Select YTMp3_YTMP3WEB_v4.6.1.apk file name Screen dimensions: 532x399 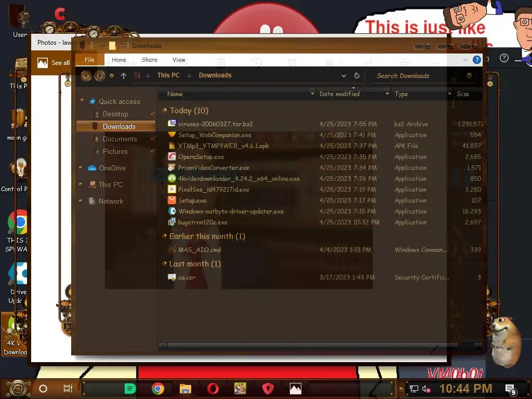coord(223,145)
